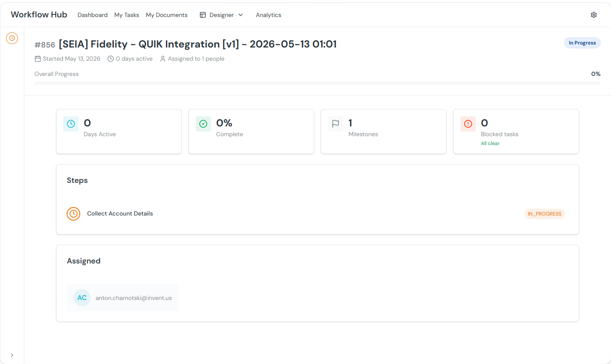The height and width of the screenshot is (364, 611).
Task: Click the Days Active clock icon
Action: click(71, 124)
